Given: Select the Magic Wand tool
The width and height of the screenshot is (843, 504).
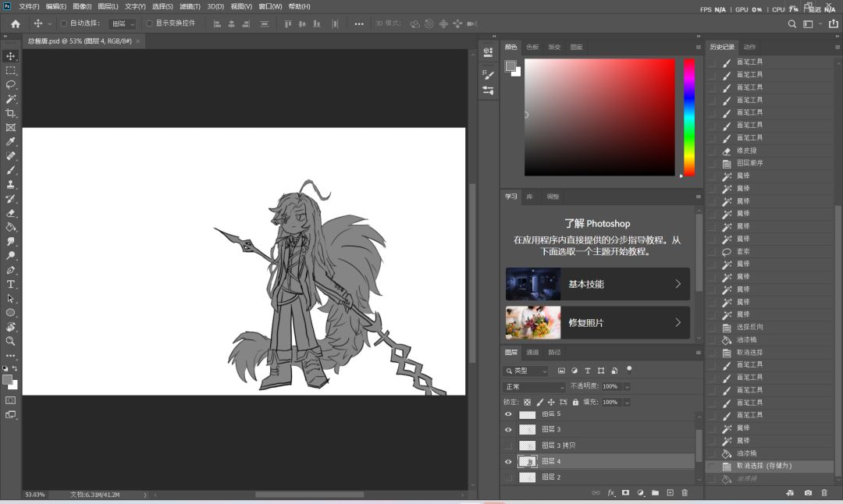Looking at the screenshot, I should pyautogui.click(x=11, y=99).
